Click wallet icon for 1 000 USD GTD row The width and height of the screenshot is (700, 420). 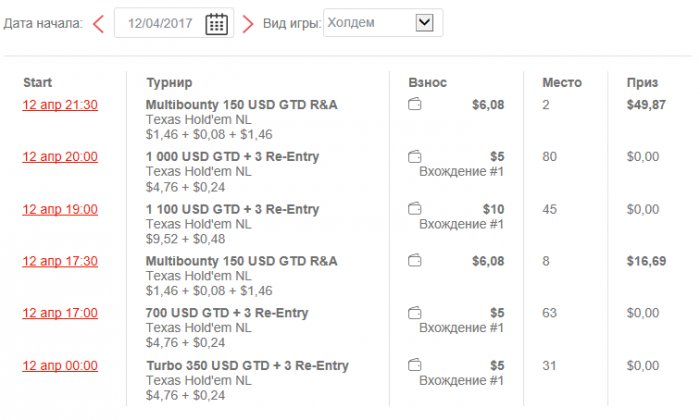(415, 156)
